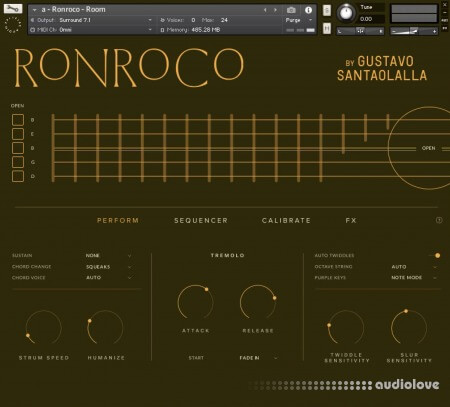Click the RONROCO title text

pos(129,68)
